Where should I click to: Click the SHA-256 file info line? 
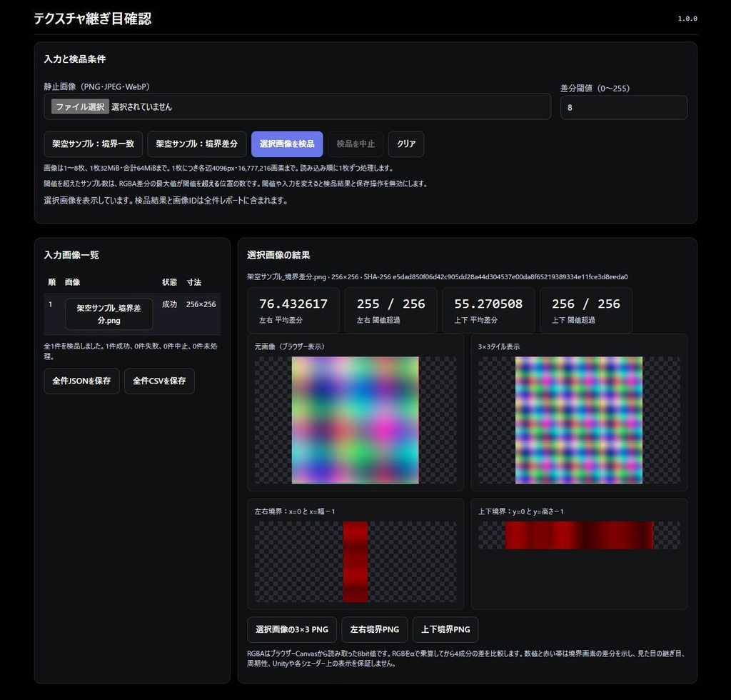tap(438, 277)
